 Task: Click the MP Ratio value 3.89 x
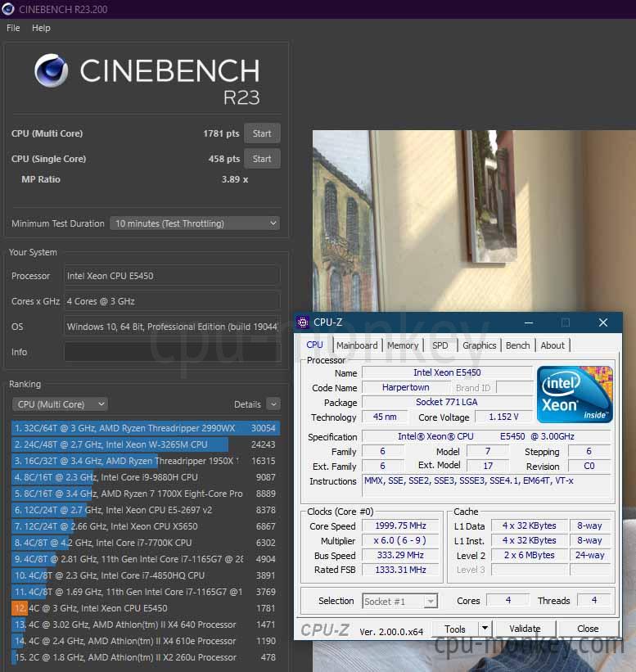(x=234, y=179)
